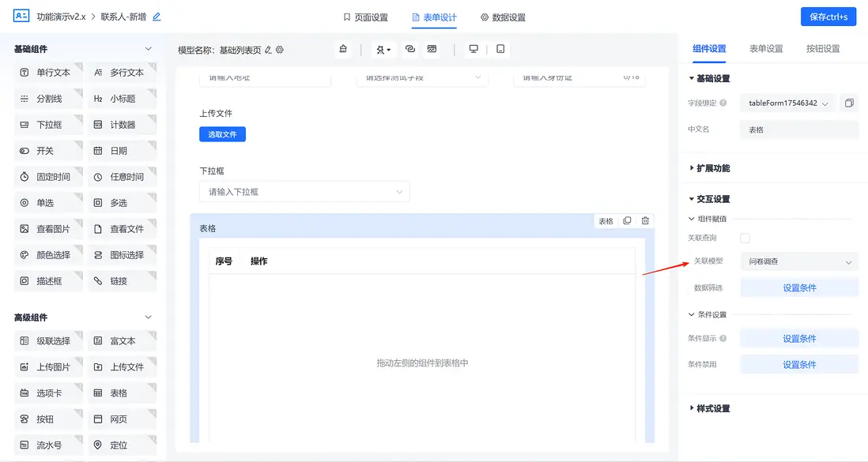Open the 请输入下拉框 dropdown in the form

304,191
